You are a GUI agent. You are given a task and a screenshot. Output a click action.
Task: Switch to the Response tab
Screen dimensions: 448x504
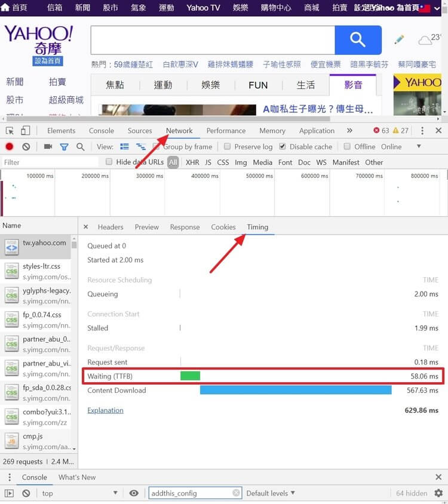(185, 227)
